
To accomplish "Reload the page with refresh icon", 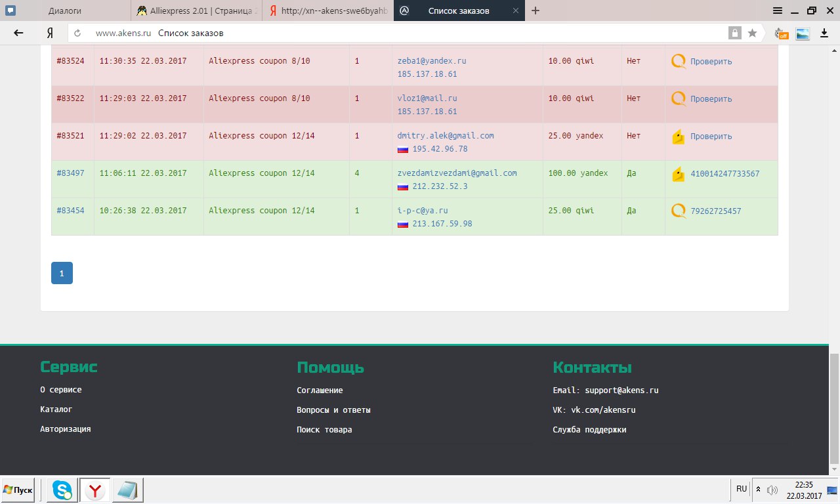I will tap(77, 33).
